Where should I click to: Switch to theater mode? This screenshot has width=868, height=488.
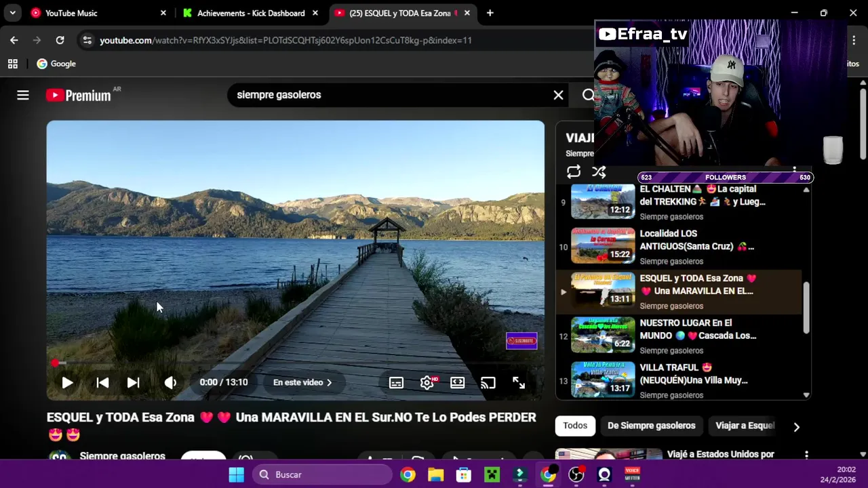pyautogui.click(x=458, y=383)
